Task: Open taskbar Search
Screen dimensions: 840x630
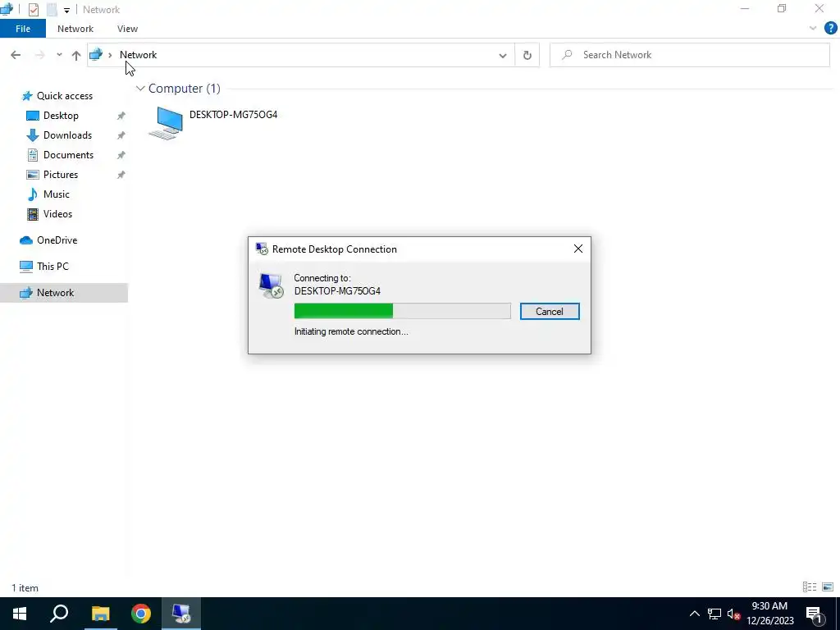Action: point(59,614)
